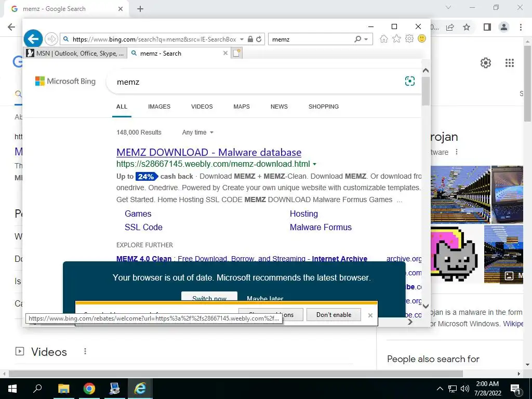The image size is (532, 399).
Task: Click Chrome horizontal scrollbar at bottom
Action: 236,374
